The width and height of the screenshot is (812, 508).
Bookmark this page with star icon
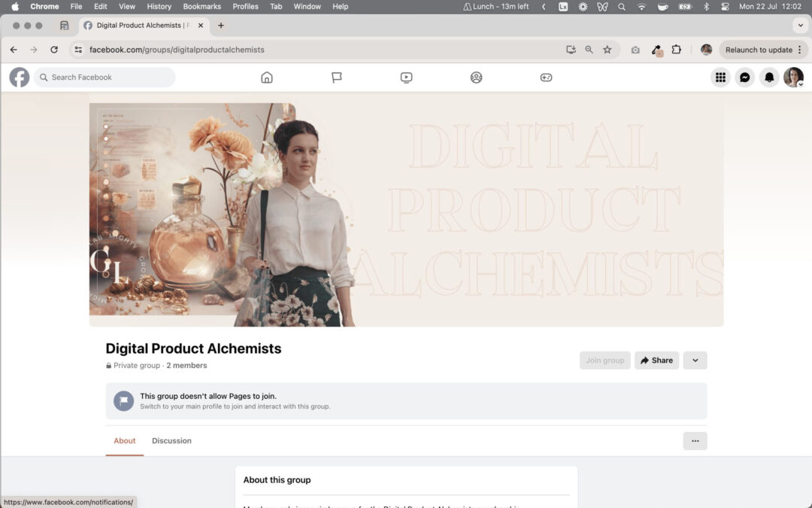pyautogui.click(x=607, y=50)
